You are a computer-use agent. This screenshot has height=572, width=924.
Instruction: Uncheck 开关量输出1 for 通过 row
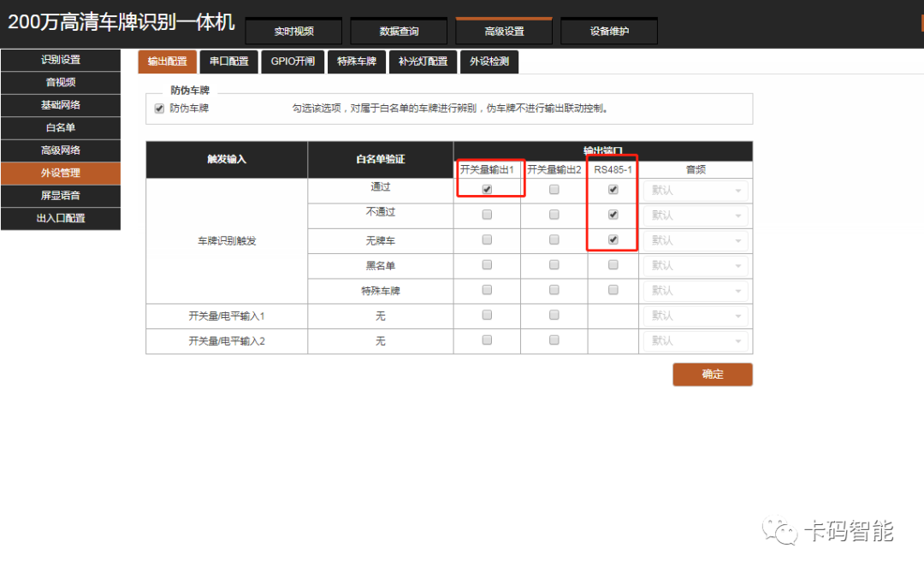click(487, 190)
